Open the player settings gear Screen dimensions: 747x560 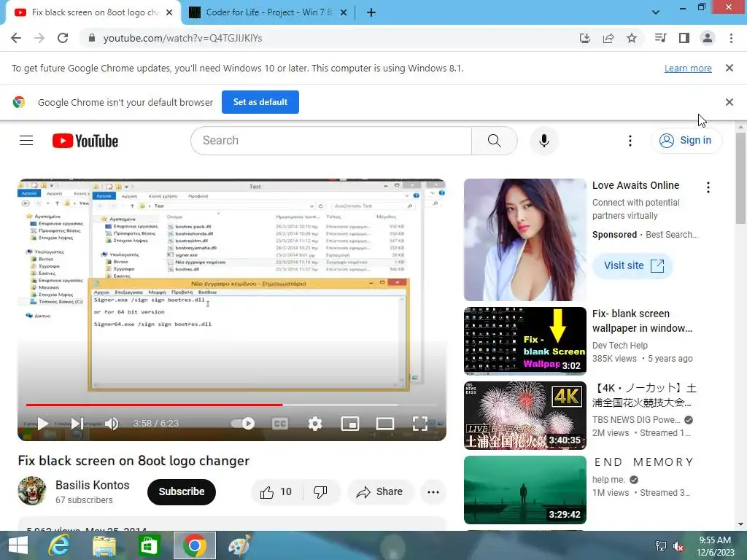pyautogui.click(x=315, y=424)
